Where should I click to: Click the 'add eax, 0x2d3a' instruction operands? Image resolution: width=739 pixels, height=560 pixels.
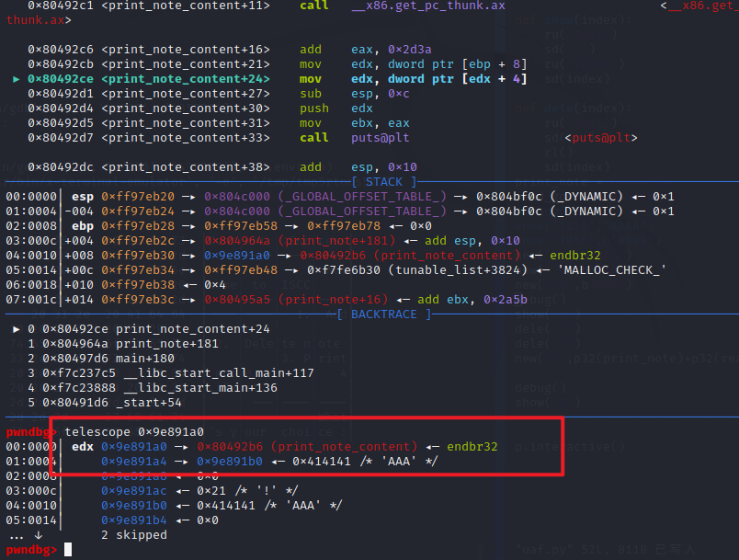[x=392, y=50]
